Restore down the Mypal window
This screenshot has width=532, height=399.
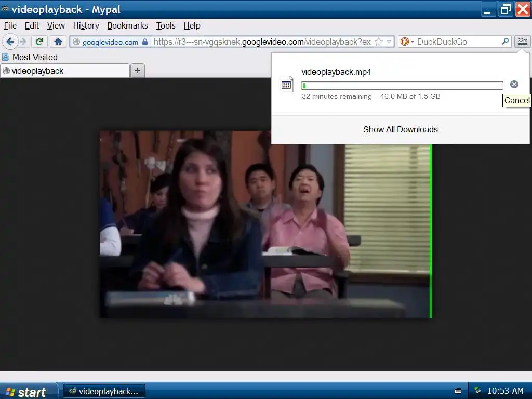tap(505, 9)
